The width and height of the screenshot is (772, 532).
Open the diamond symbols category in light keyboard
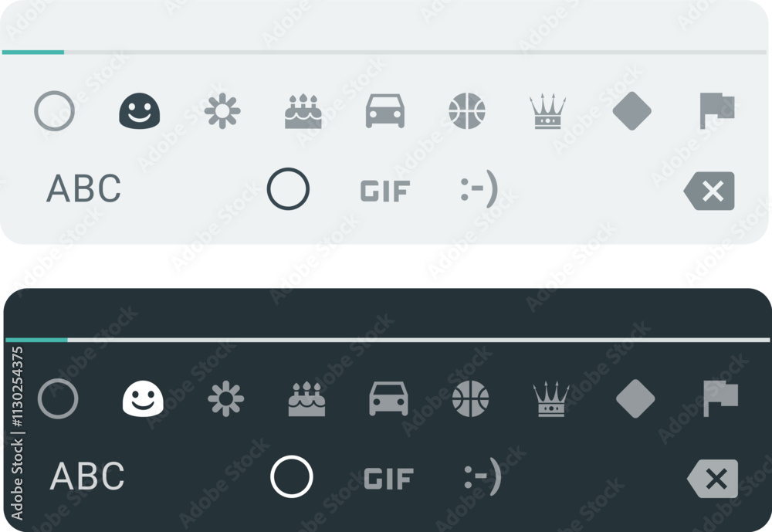tap(631, 111)
